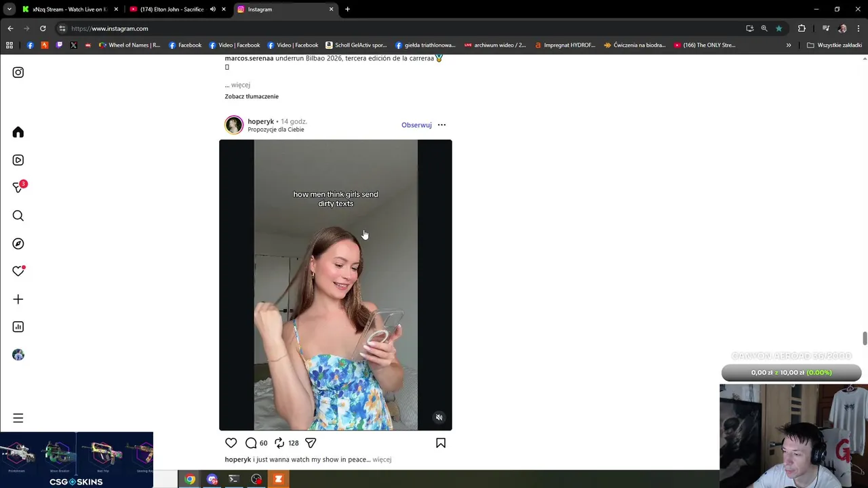The image size is (868, 488).
Task: Open comments on the hoperyk post
Action: tap(251, 443)
